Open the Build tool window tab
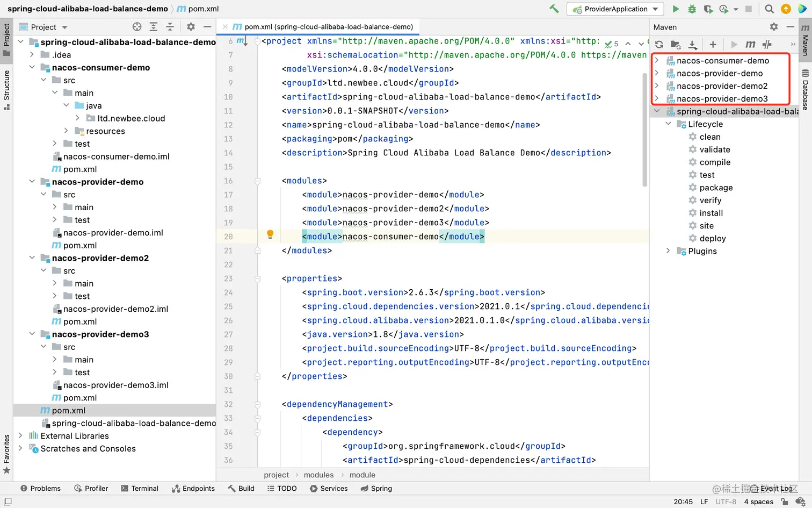Viewport: 812px width, 508px height. 241,488
